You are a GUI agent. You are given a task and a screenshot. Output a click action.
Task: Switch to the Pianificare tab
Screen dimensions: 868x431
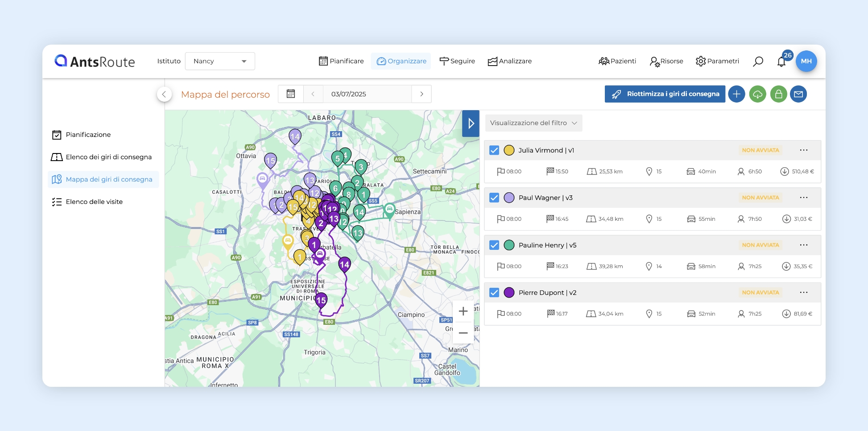click(x=341, y=61)
